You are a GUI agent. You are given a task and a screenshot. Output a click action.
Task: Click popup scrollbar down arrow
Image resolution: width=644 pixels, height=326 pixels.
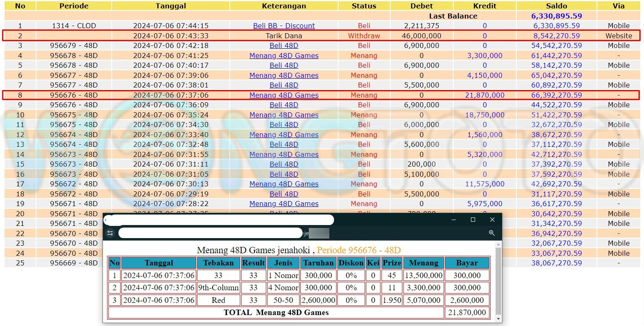pos(498,319)
